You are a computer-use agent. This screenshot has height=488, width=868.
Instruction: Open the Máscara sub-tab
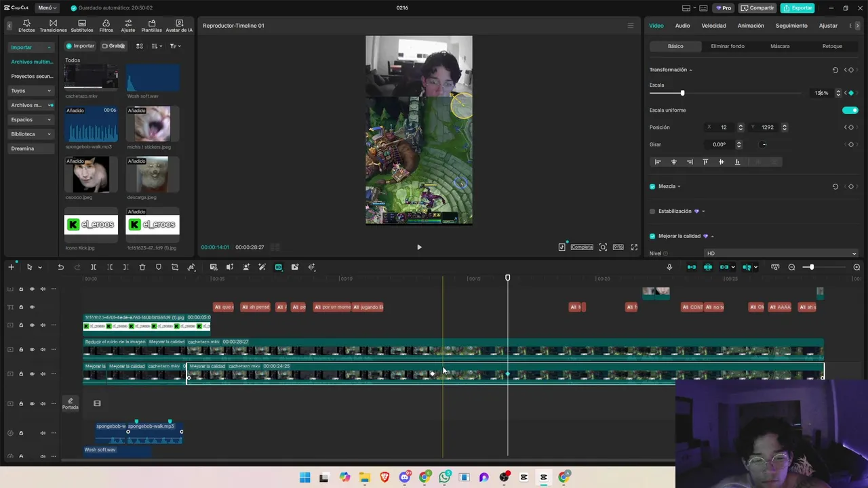tap(780, 46)
